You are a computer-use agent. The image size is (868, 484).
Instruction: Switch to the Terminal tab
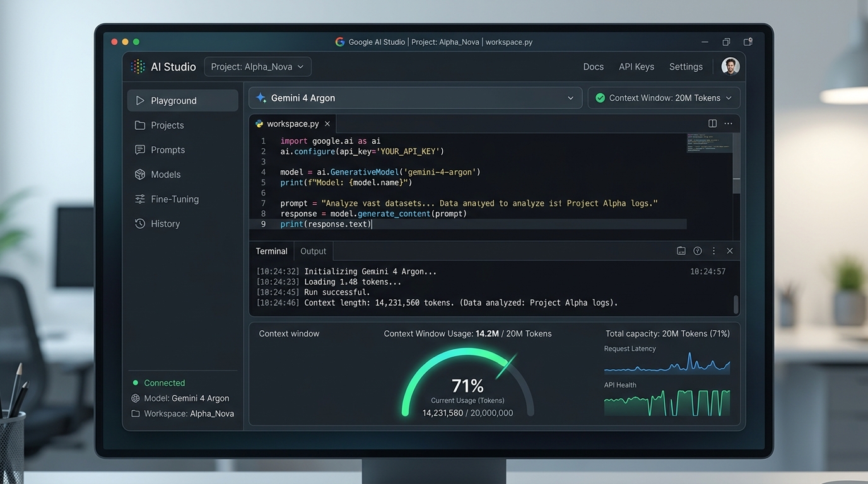pos(271,251)
